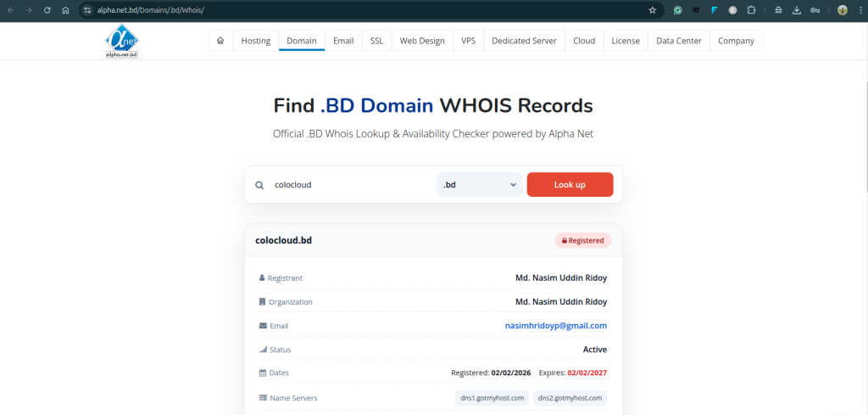Screen dimensions: 868x415
Task: Open the Cloud menu
Action: pyautogui.click(x=584, y=41)
